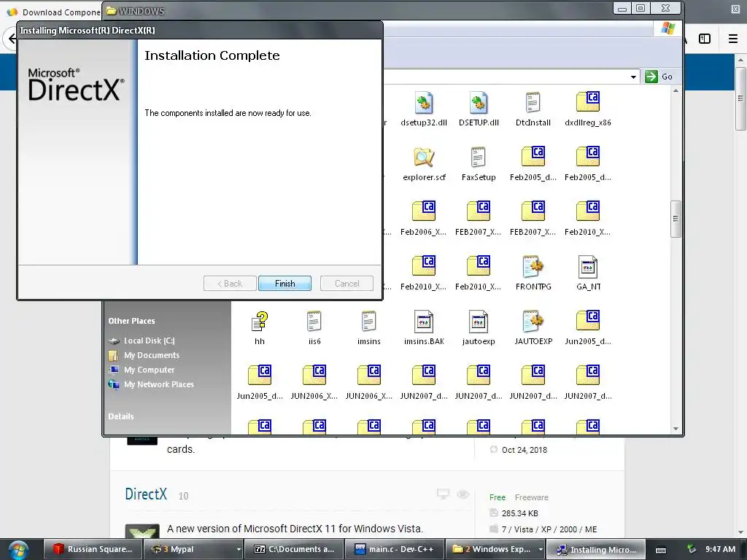The width and height of the screenshot is (747, 560).
Task: Click Finish in the DirectX installer
Action: [x=285, y=284]
